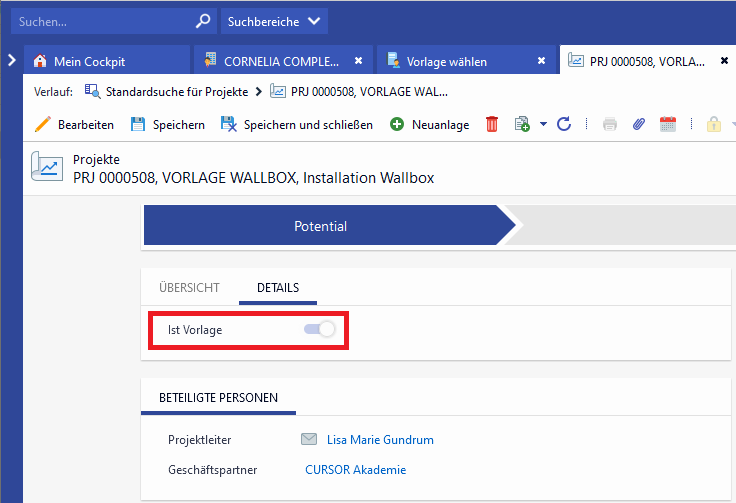This screenshot has width=736, height=503.
Task: Click into the Suchen search field
Action: [x=100, y=20]
